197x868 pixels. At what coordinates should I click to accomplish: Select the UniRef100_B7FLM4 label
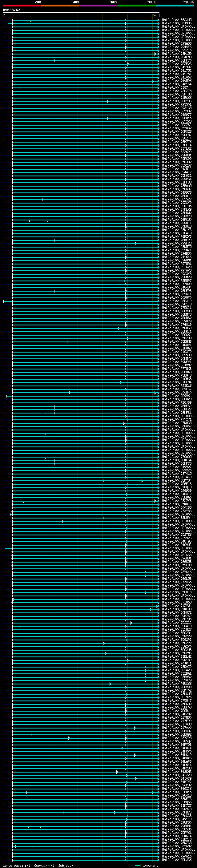click(x=177, y=382)
